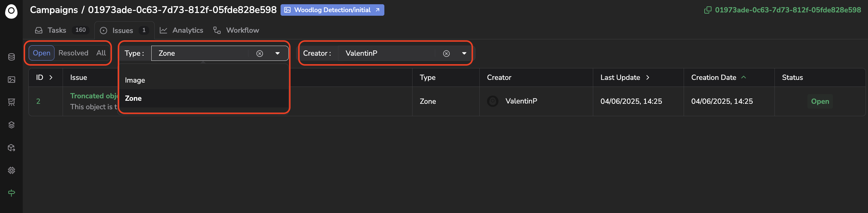Open the datalake database sidebar icon

tap(11, 57)
